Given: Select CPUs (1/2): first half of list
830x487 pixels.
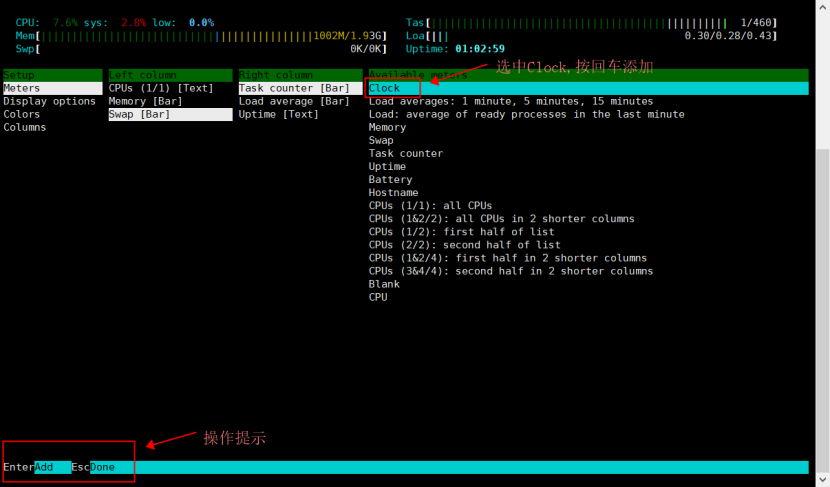Looking at the screenshot, I should (462, 232).
